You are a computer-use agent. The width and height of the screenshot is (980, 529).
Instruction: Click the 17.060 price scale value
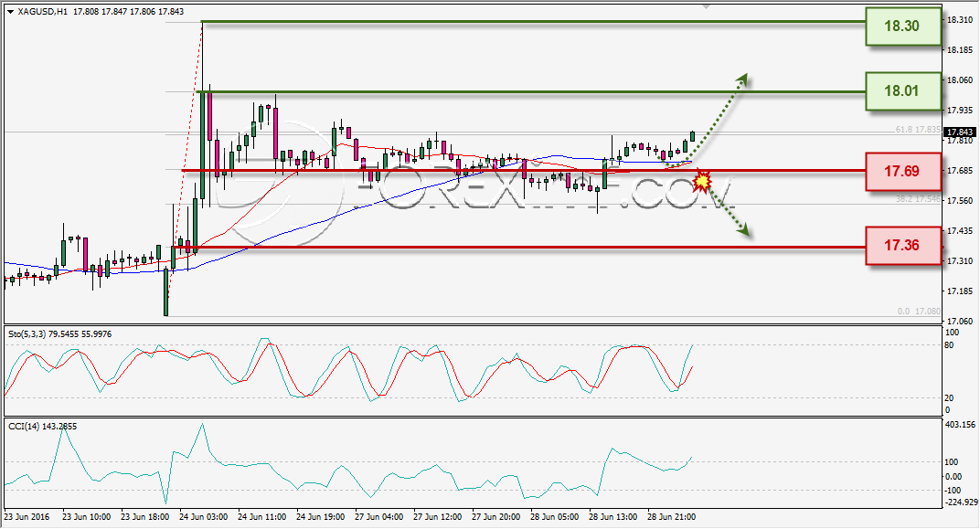pyautogui.click(x=959, y=321)
